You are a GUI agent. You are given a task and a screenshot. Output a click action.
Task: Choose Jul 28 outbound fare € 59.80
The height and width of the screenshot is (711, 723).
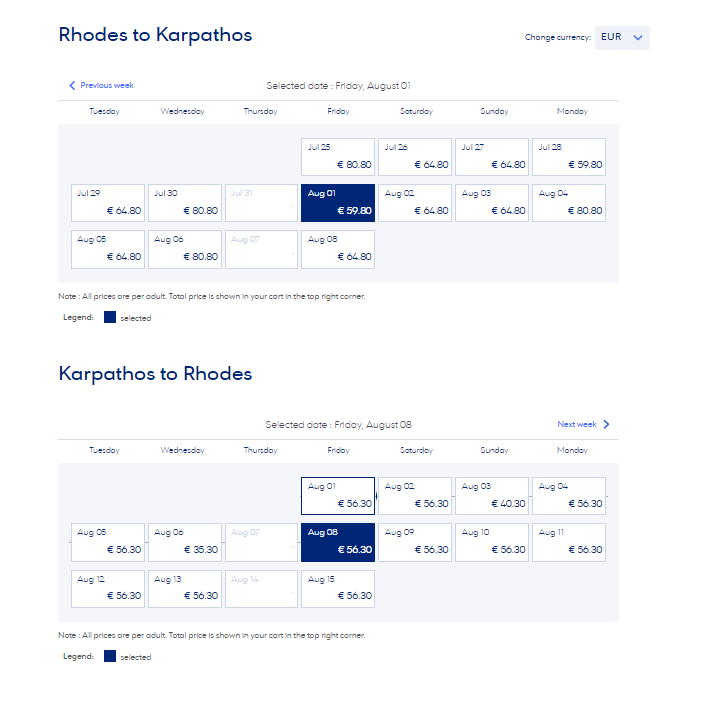point(569,157)
